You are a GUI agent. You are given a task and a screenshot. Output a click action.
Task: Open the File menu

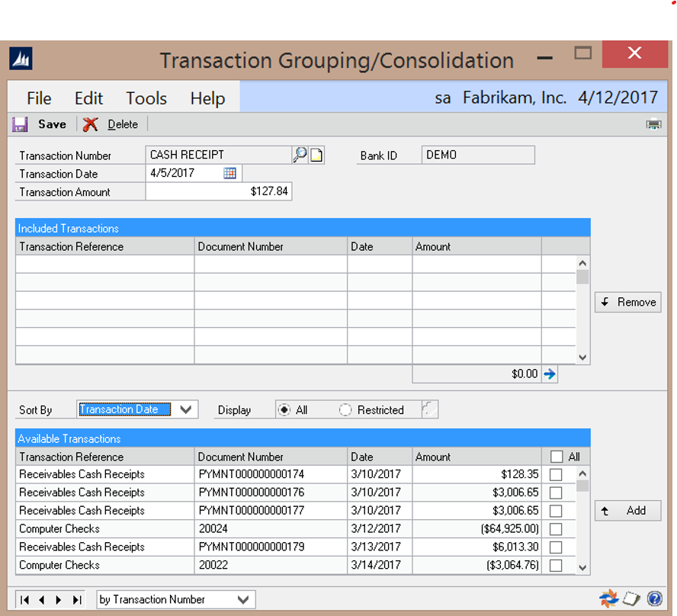[39, 98]
